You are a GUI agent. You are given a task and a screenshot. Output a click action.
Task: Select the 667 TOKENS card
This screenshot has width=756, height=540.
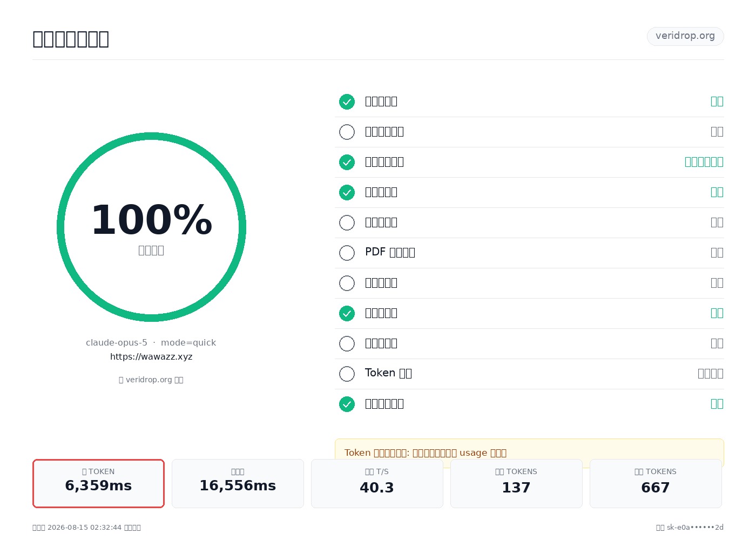coord(656,483)
